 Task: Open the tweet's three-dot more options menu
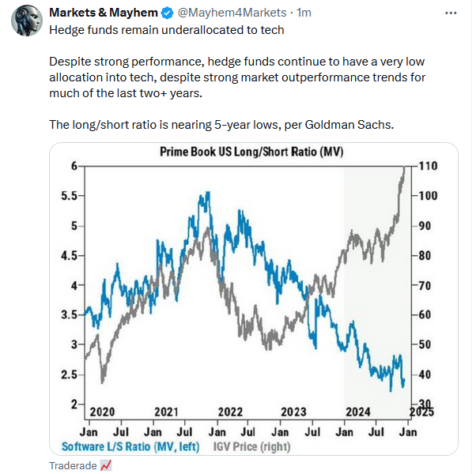pyautogui.click(x=451, y=13)
